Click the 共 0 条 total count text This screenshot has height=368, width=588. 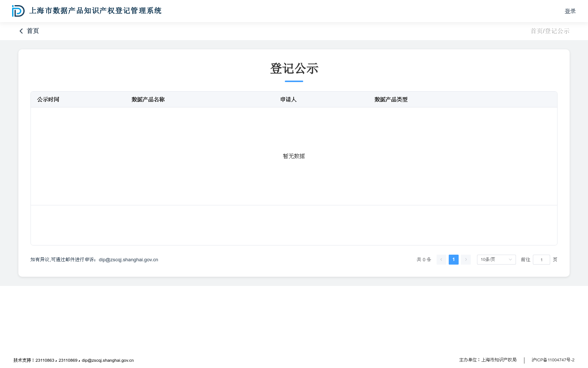pos(424,259)
